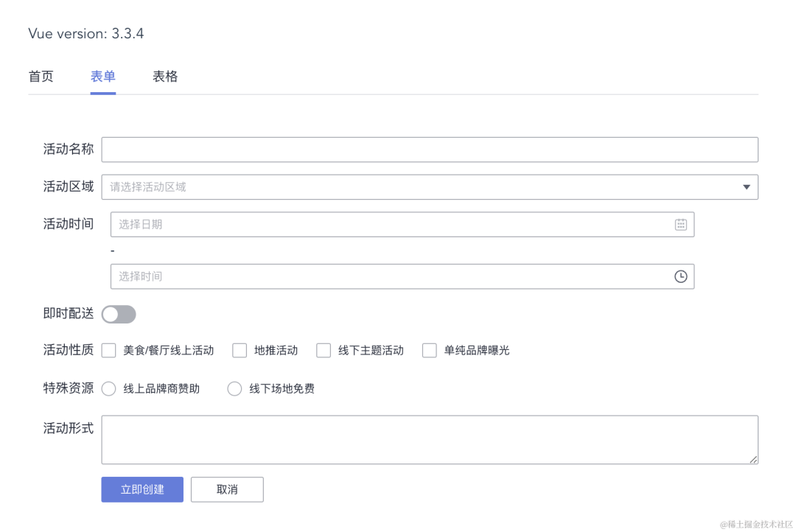Screen dimensions: 796x532
Task: Switch to the 首页 tab
Action: [41, 77]
